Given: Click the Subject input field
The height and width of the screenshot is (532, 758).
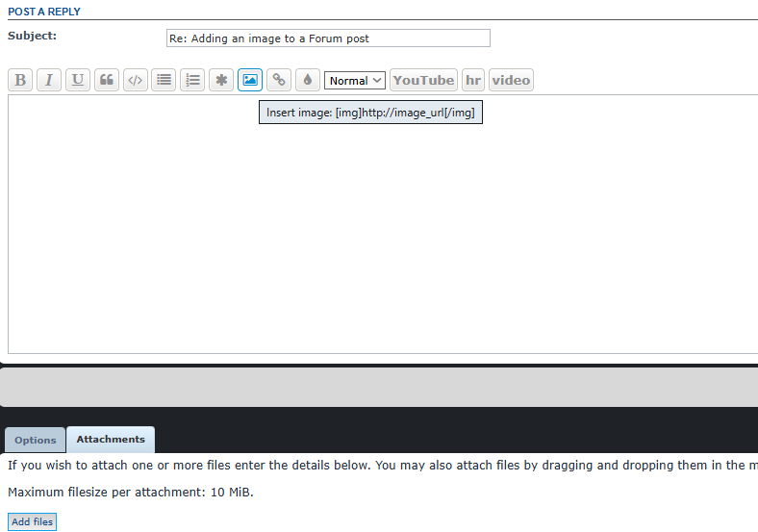Looking at the screenshot, I should (x=328, y=38).
